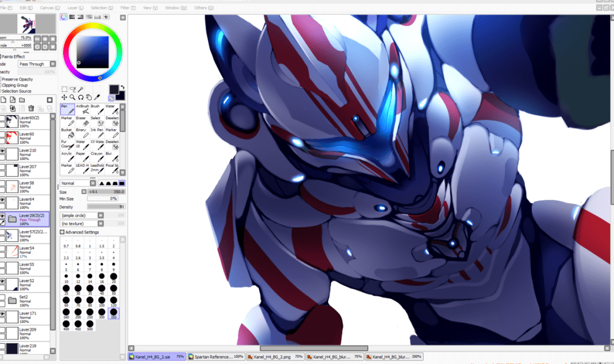
Task: Pick the Eraser tool
Action: pos(82,122)
